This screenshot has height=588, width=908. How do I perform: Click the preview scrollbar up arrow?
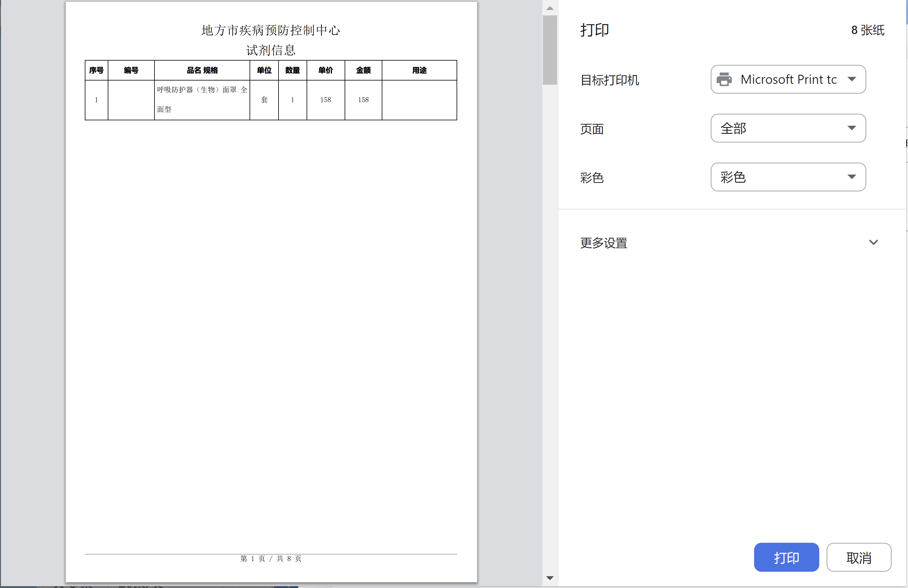click(x=550, y=8)
